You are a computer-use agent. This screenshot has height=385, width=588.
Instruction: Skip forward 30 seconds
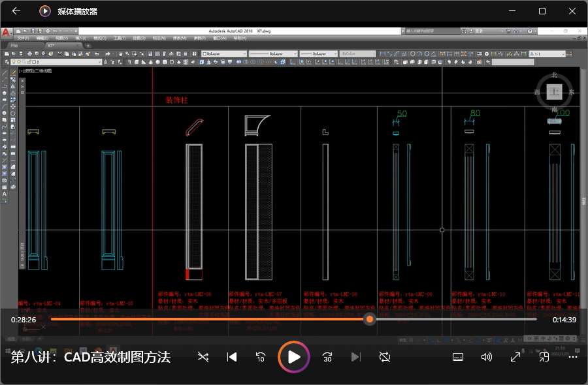[x=327, y=357]
